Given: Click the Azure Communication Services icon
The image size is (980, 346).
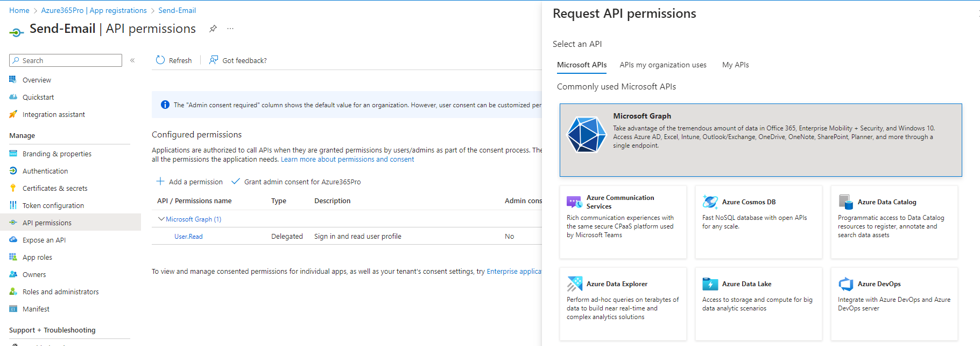Looking at the screenshot, I should click(574, 202).
